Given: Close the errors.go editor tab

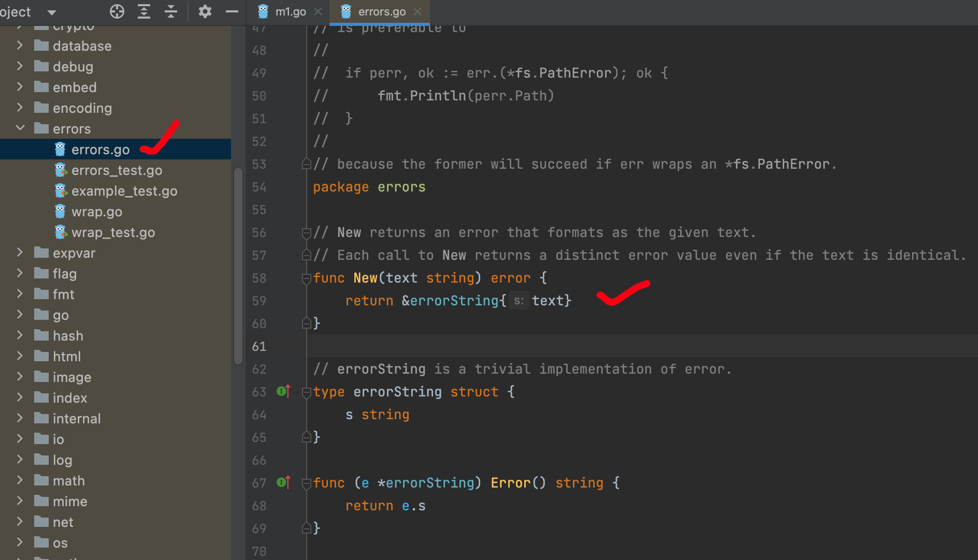Looking at the screenshot, I should pyautogui.click(x=418, y=11).
